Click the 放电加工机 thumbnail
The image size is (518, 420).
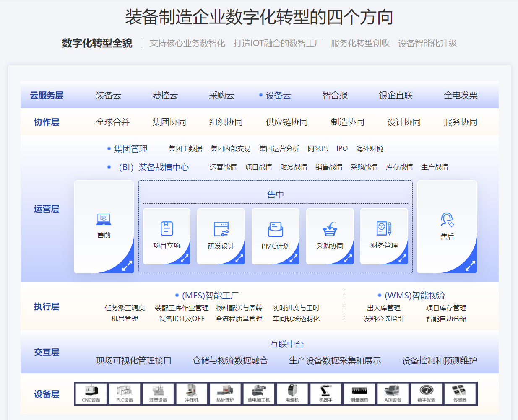[x=259, y=394]
